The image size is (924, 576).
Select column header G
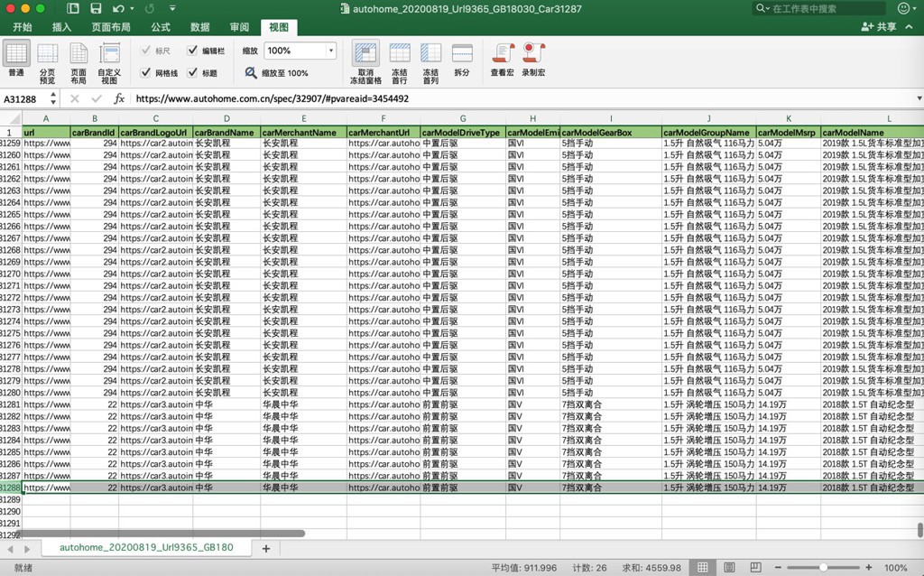463,118
